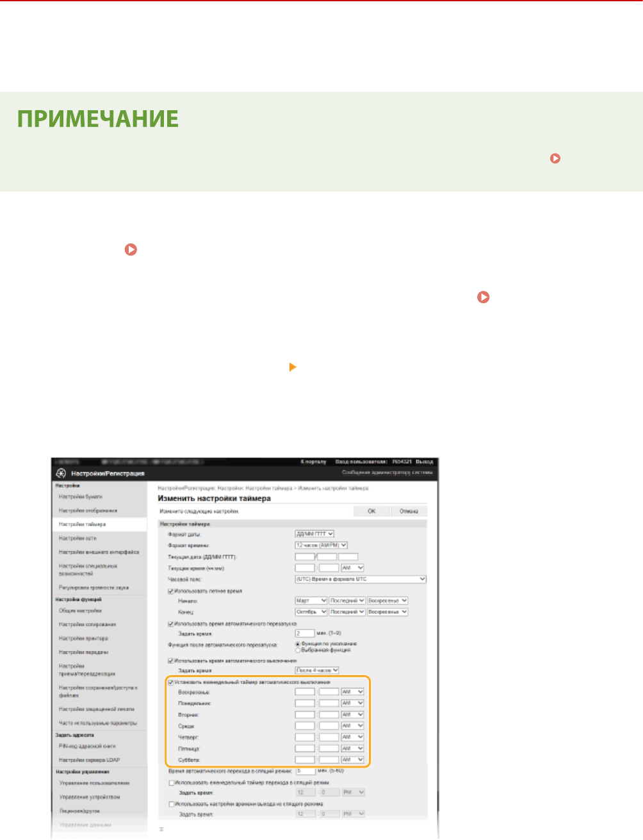Click the Воскресенье hour input field
The width and height of the screenshot is (643, 840).
305,692
